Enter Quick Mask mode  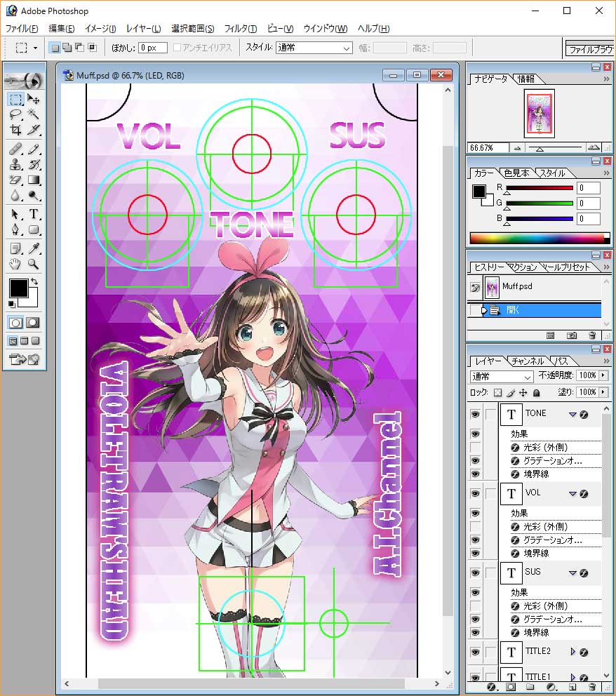point(33,323)
